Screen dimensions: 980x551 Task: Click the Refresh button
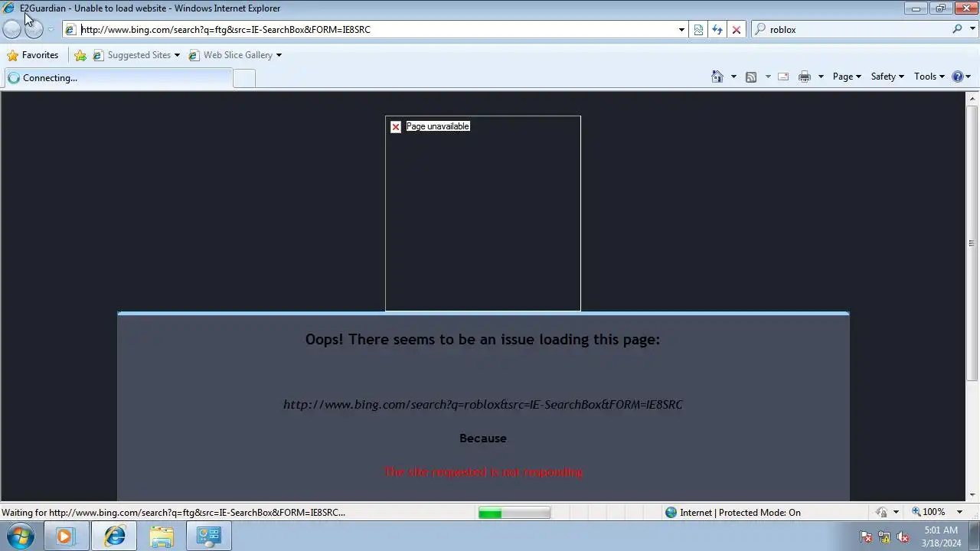[x=717, y=30]
